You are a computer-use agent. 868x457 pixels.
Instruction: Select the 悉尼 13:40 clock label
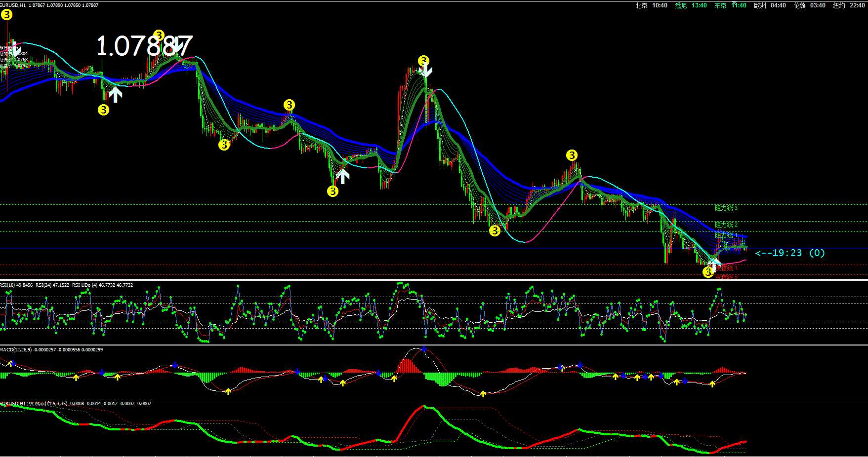[x=691, y=5]
